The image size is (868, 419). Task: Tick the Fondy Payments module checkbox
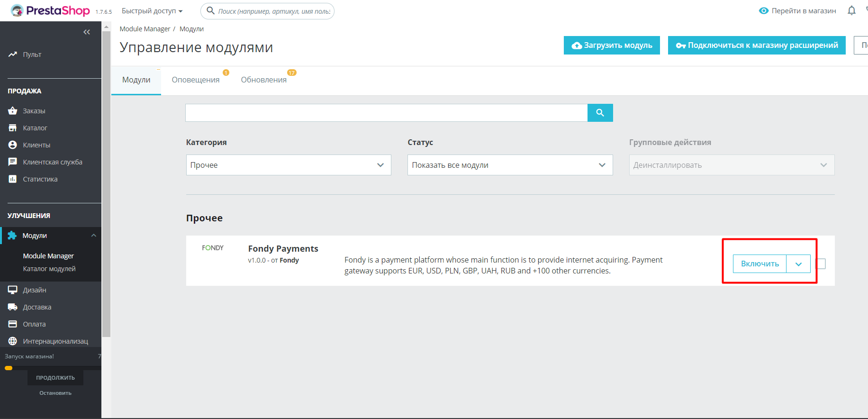821,264
